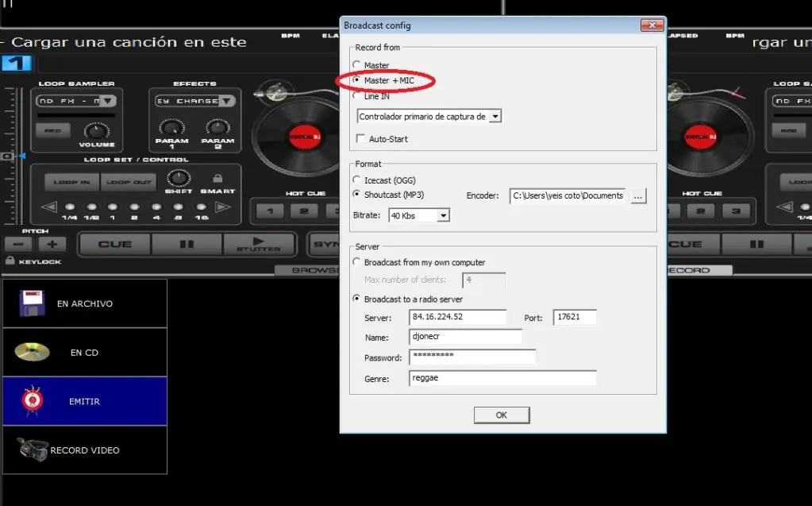
Task: Select the EMITIR broadcast option
Action: coord(85,401)
